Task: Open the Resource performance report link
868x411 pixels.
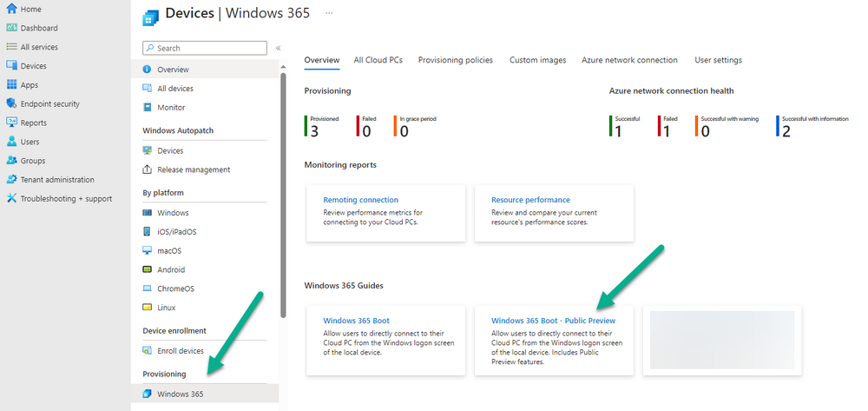Action: pos(530,200)
